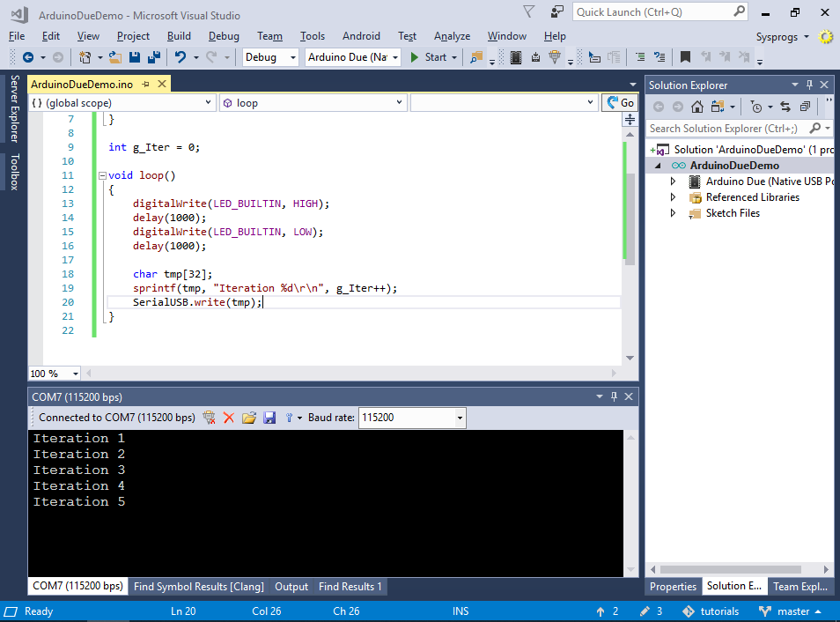Click in the Quick Launch search box
Viewport: 840px width, 622px height.
tap(660, 11)
